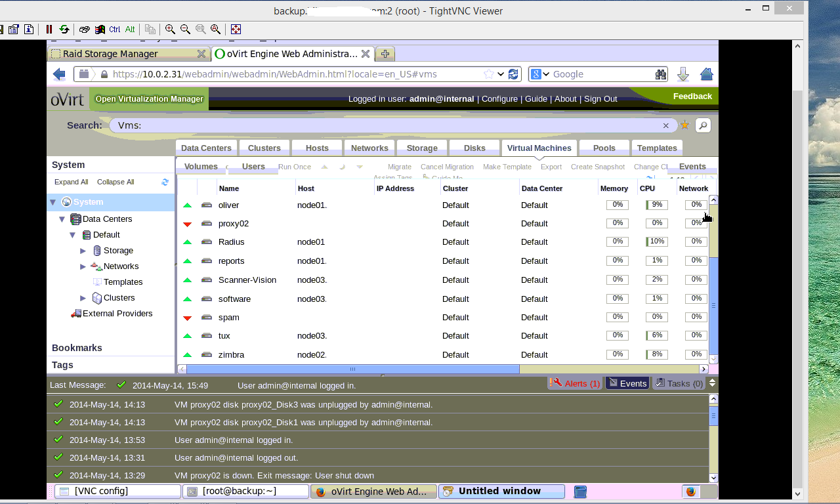Expand the Storage tree node
The height and width of the screenshot is (504, 840).
click(x=83, y=251)
